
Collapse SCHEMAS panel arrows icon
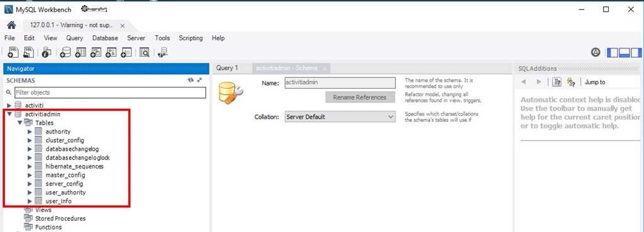(x=199, y=80)
